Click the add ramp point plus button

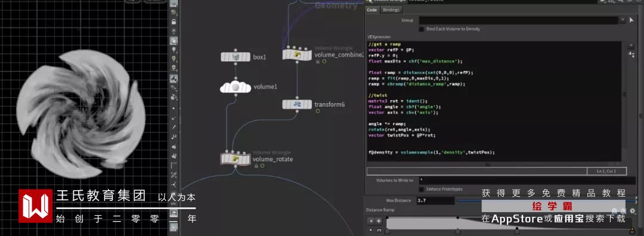(x=379, y=221)
